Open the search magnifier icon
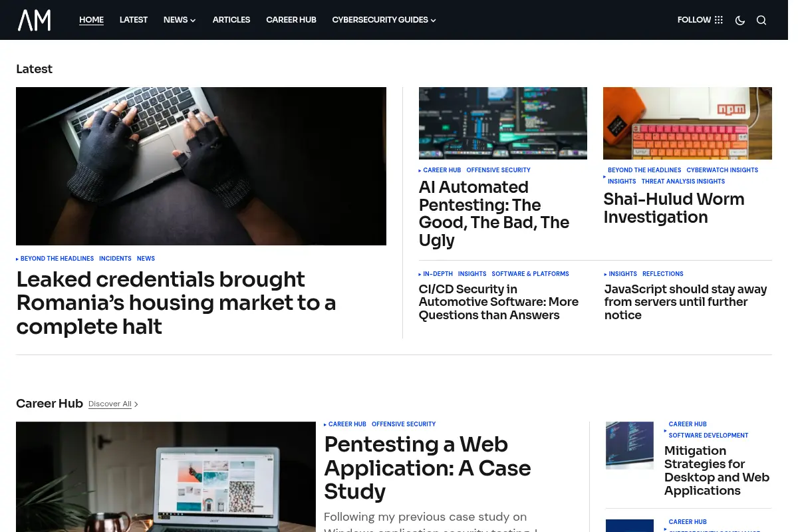798x532 pixels. (761, 20)
